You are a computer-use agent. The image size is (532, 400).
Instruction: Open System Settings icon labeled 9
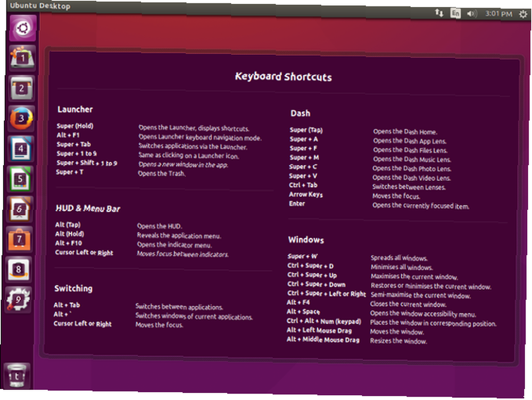[x=18, y=299]
